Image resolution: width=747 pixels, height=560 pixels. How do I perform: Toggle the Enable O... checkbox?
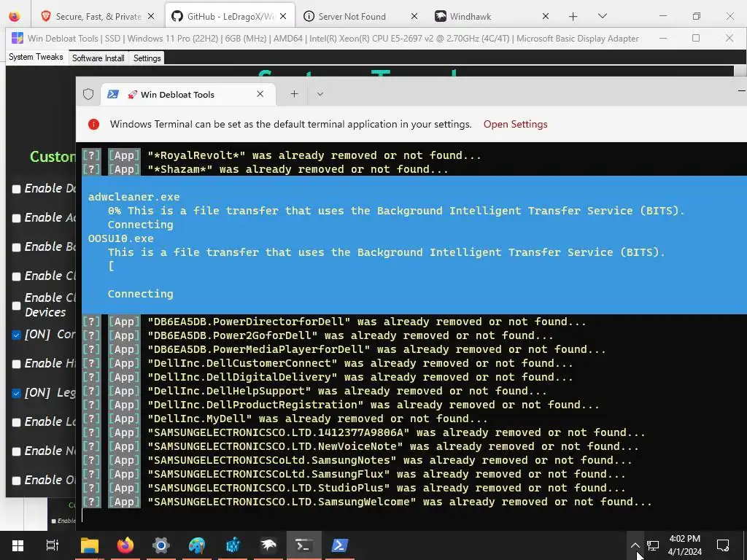click(16, 481)
